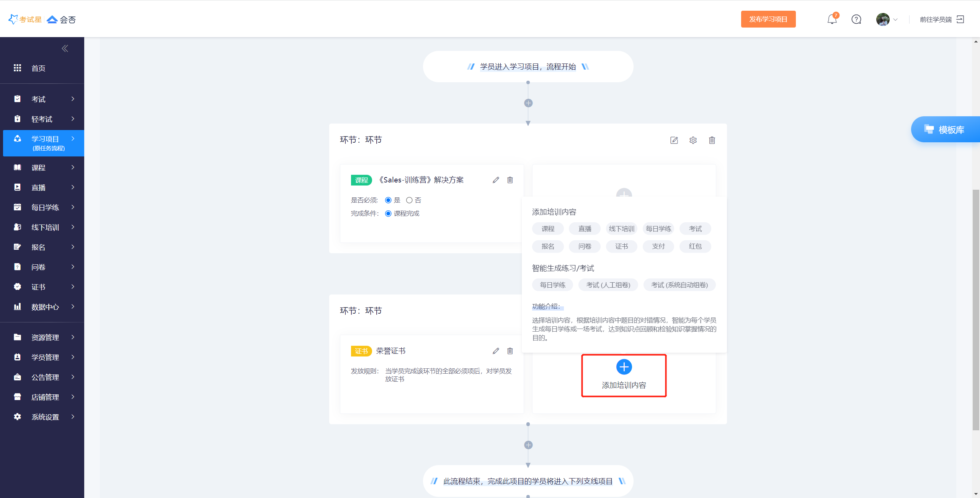980x498 pixels.
Task: Click the 发布学习项目 button
Action: coord(768,20)
